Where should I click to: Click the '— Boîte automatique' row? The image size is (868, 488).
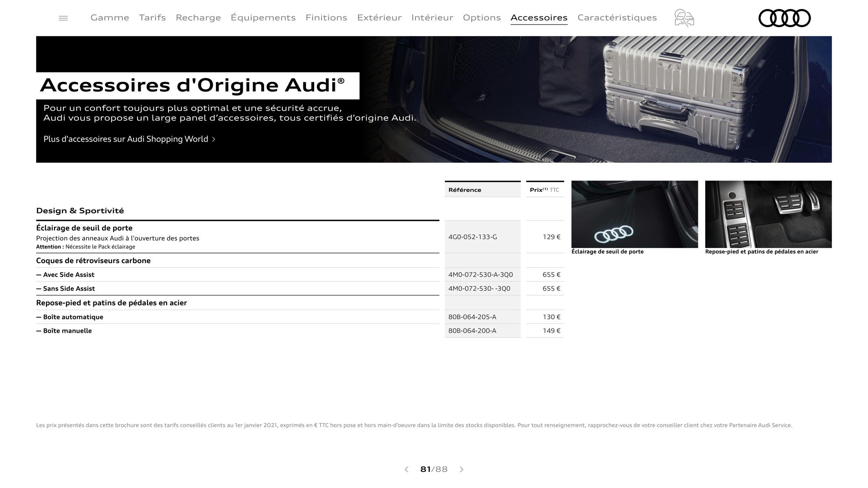coord(238,317)
